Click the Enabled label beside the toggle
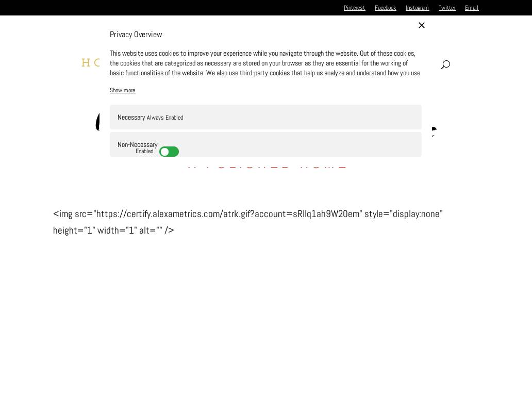 [x=144, y=152]
